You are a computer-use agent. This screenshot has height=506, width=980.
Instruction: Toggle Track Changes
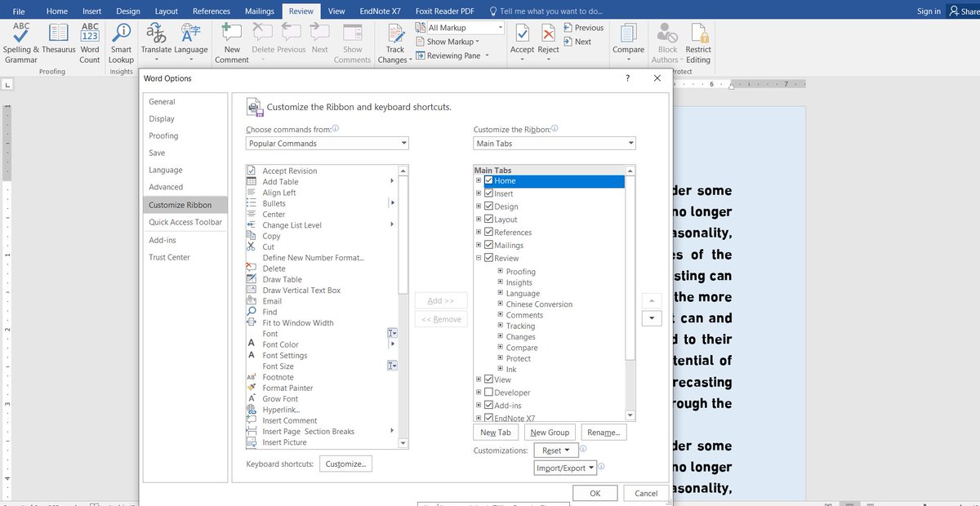[395, 42]
